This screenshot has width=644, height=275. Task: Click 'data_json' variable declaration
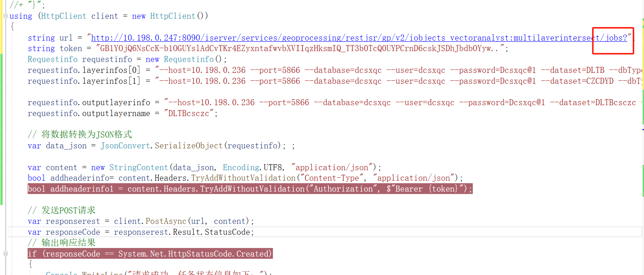66,146
